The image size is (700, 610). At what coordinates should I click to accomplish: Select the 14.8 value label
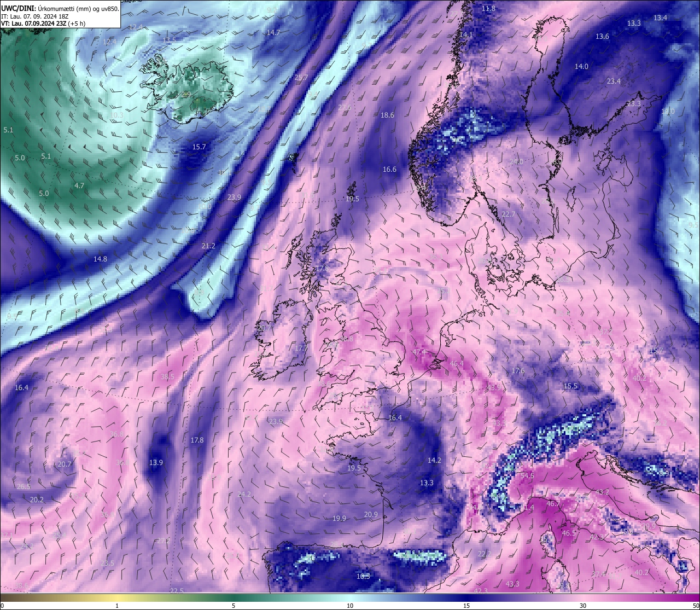[x=100, y=259]
